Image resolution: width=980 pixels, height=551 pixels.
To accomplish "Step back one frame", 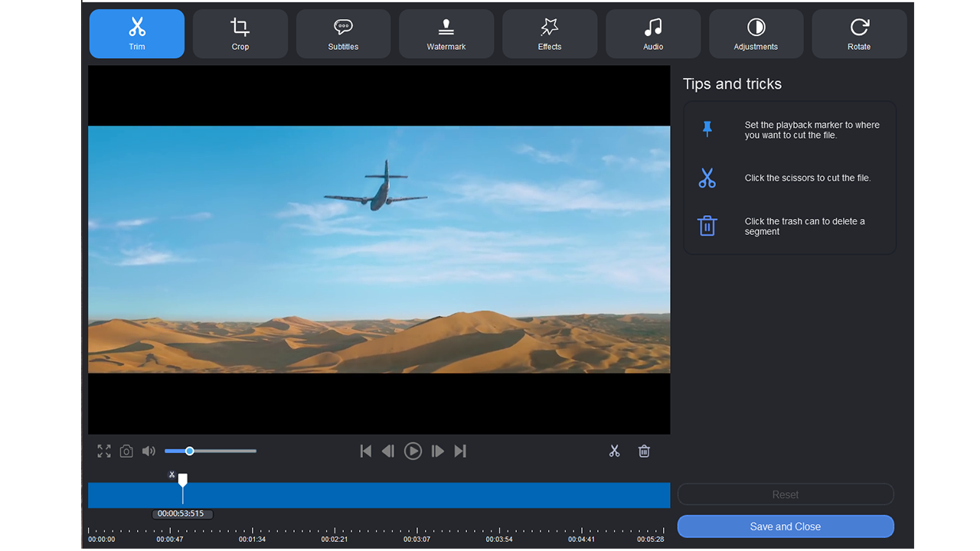I will (388, 452).
